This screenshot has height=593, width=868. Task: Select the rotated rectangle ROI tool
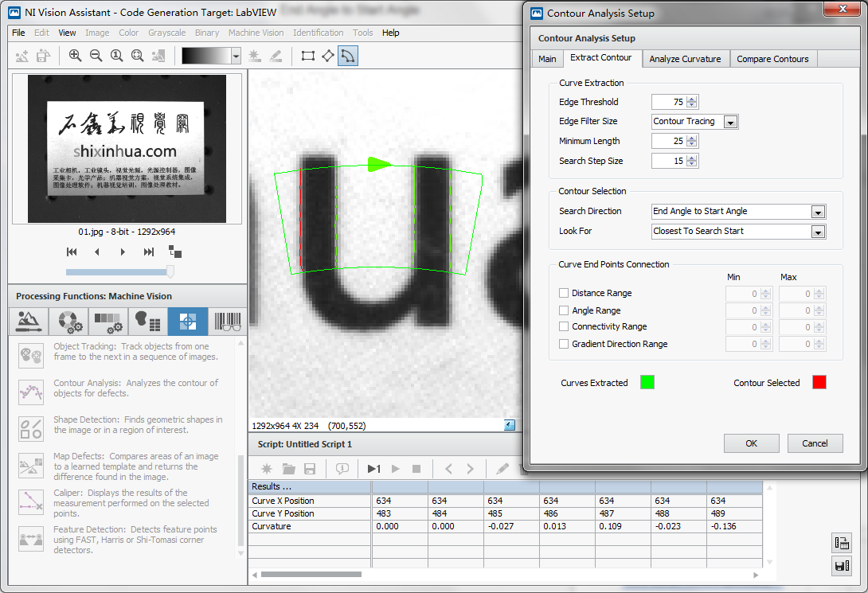[x=328, y=56]
